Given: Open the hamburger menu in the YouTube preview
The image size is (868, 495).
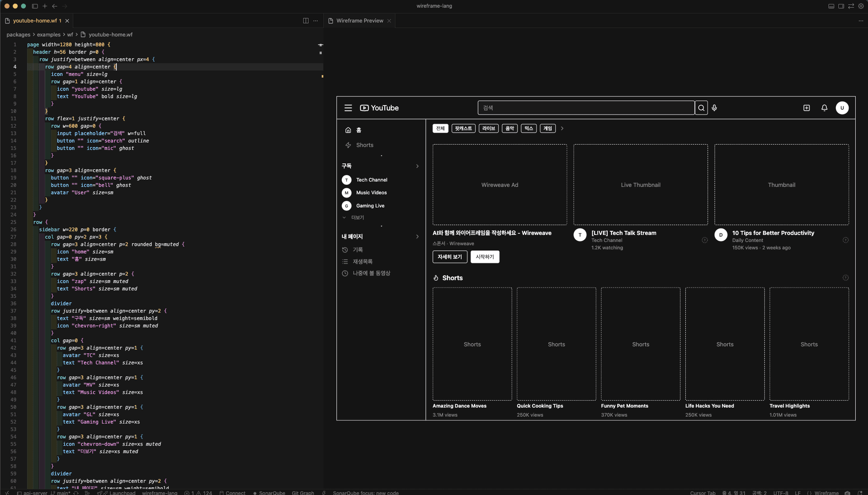Looking at the screenshot, I should point(348,108).
